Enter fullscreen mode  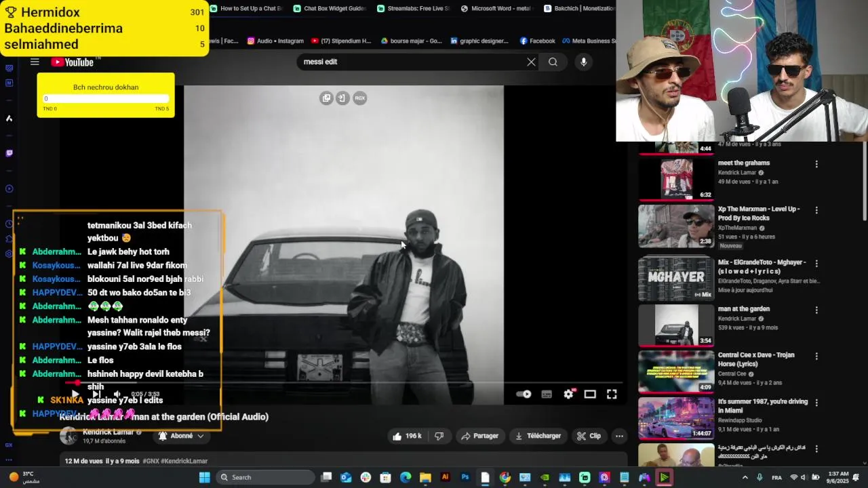tap(612, 394)
